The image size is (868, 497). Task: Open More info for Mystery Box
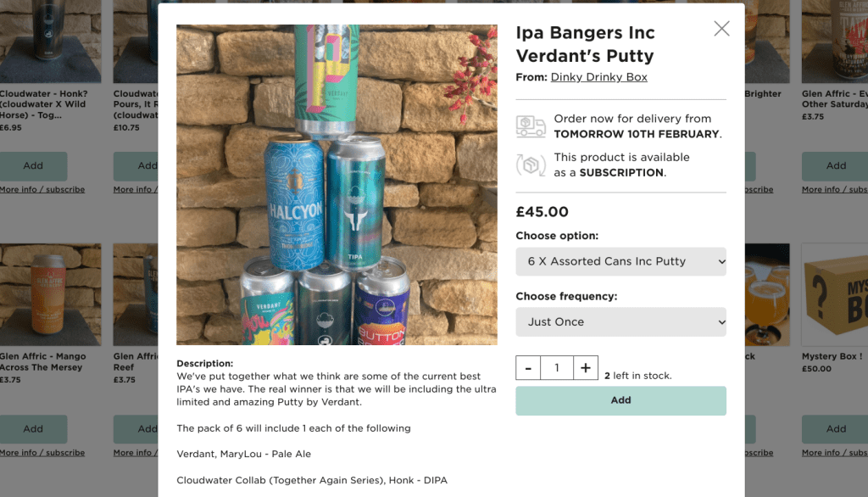tap(835, 453)
